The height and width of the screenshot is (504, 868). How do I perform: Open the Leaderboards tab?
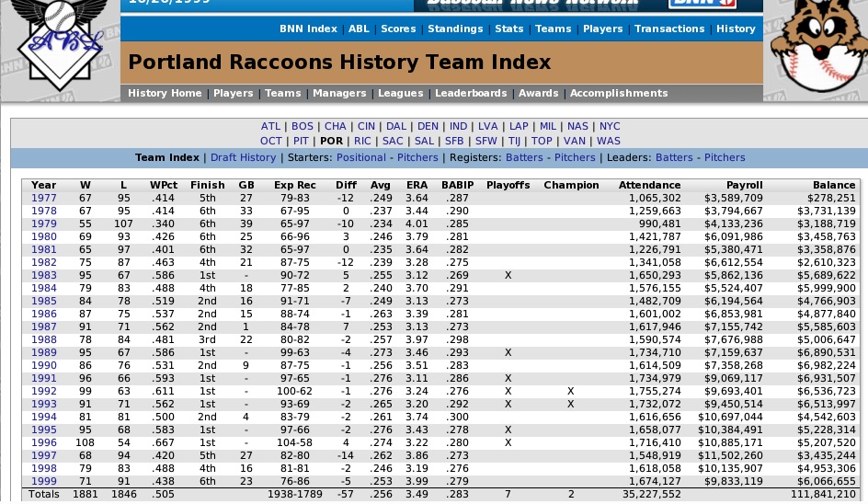tap(471, 93)
